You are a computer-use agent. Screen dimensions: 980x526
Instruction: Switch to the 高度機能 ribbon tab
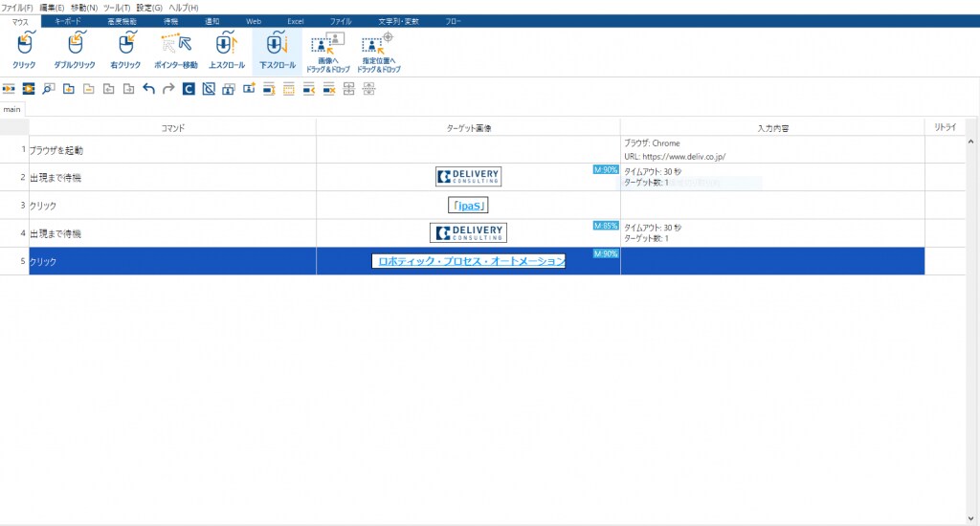(122, 21)
